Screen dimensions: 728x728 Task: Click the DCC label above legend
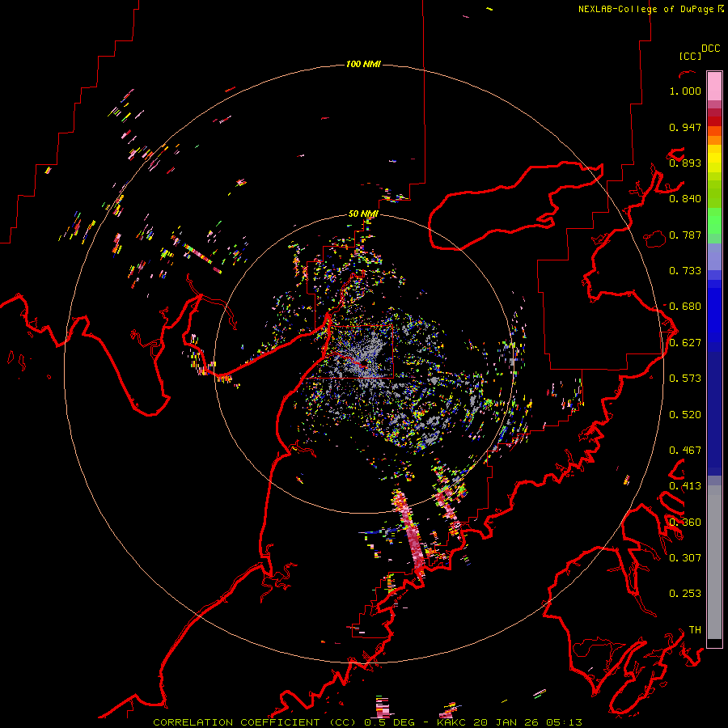(x=711, y=49)
